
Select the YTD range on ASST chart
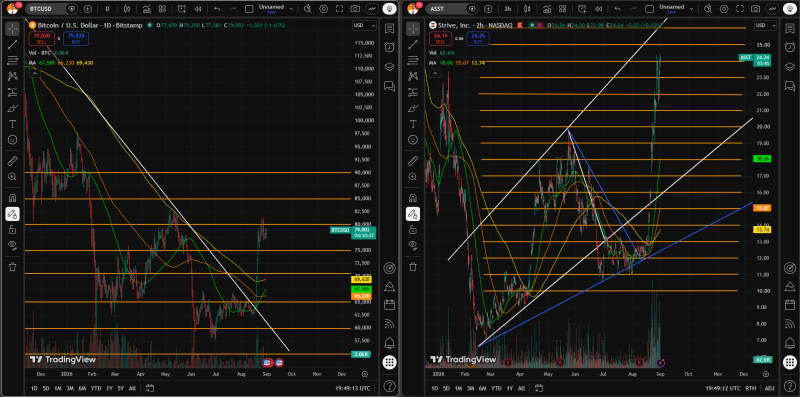[496, 388]
